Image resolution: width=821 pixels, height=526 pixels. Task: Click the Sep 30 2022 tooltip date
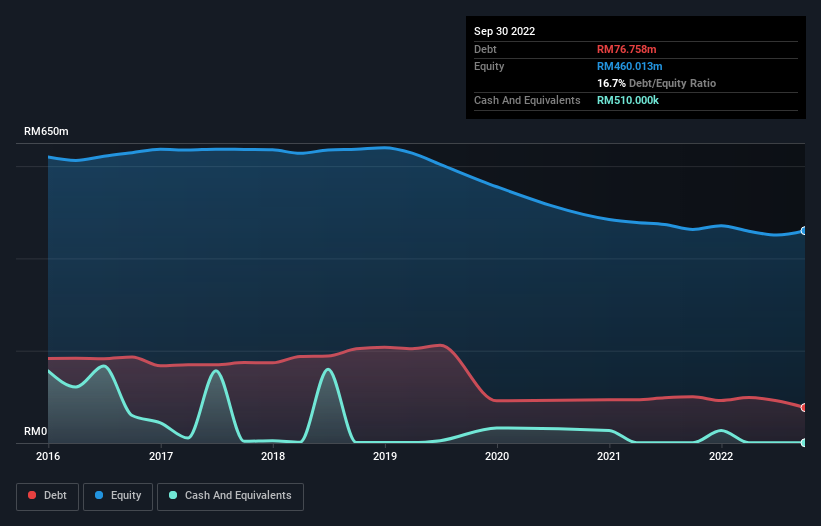[x=505, y=31]
